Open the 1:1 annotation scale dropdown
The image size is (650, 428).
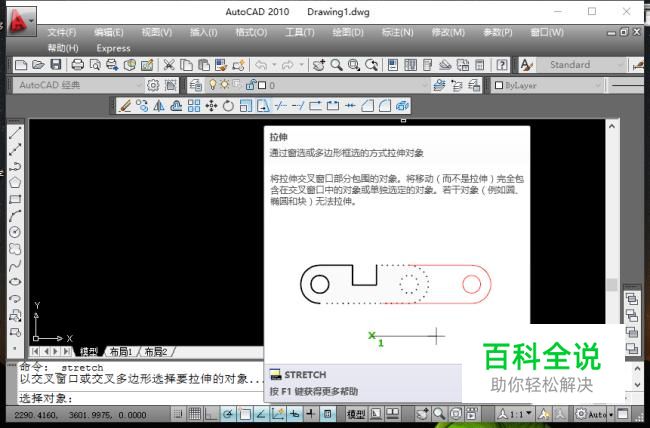pos(516,414)
